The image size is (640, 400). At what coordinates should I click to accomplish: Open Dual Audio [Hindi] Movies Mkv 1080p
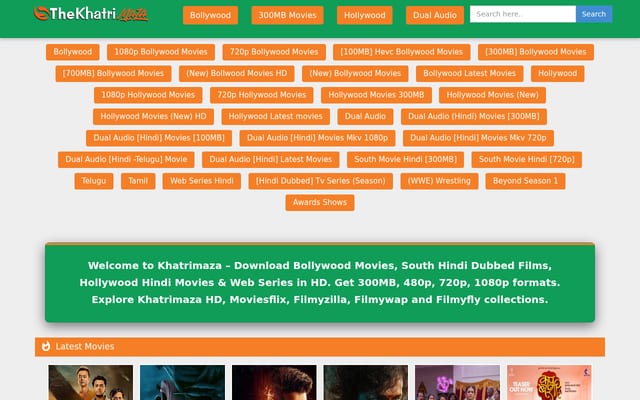pyautogui.click(x=317, y=138)
